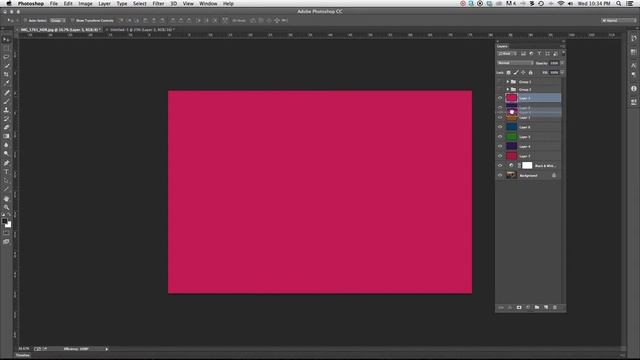Open the Timeline panel tab
The height and width of the screenshot is (360, 640).
[x=23, y=356]
